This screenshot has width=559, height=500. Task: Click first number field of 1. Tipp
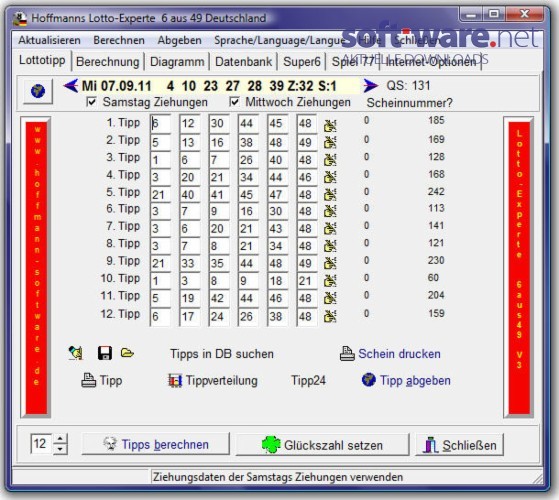coord(160,124)
